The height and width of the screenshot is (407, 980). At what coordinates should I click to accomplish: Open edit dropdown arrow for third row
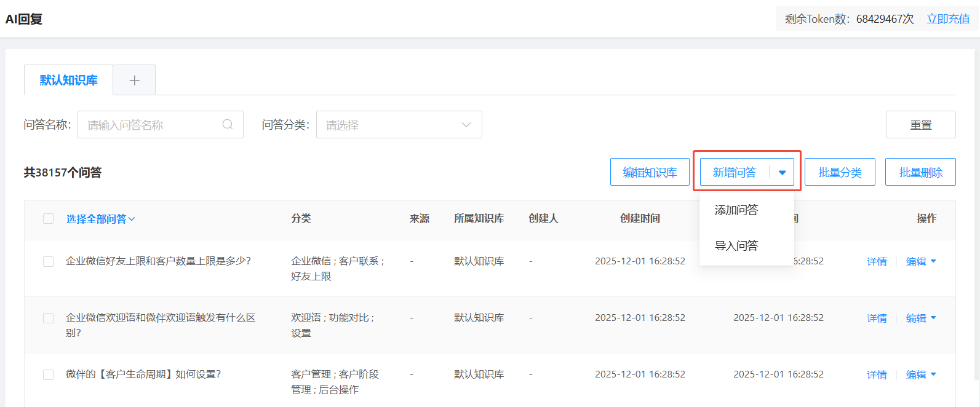[933, 374]
